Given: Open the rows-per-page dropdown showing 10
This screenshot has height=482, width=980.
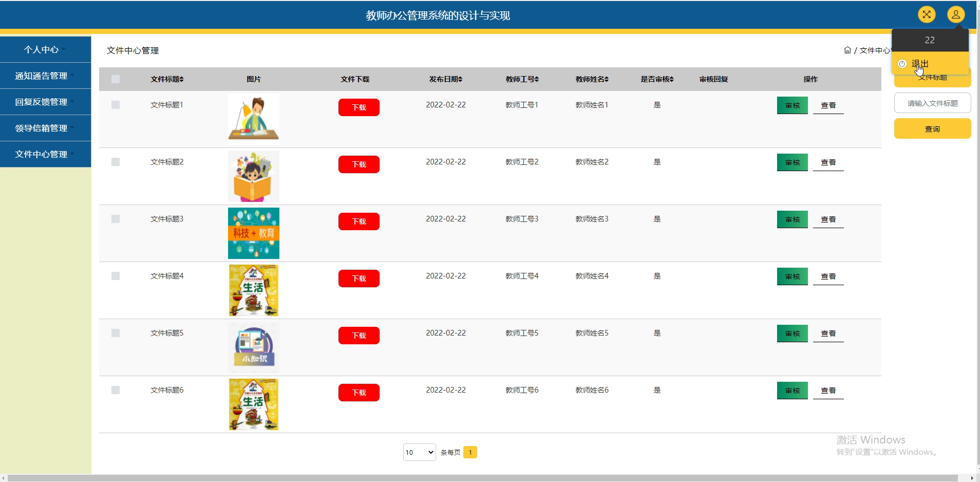Looking at the screenshot, I should (x=419, y=452).
